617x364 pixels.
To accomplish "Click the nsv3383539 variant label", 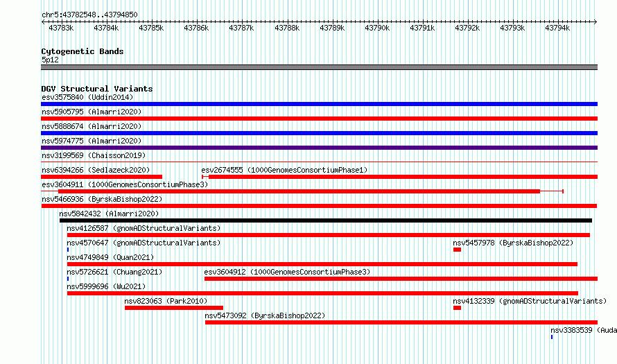I will 584,330.
